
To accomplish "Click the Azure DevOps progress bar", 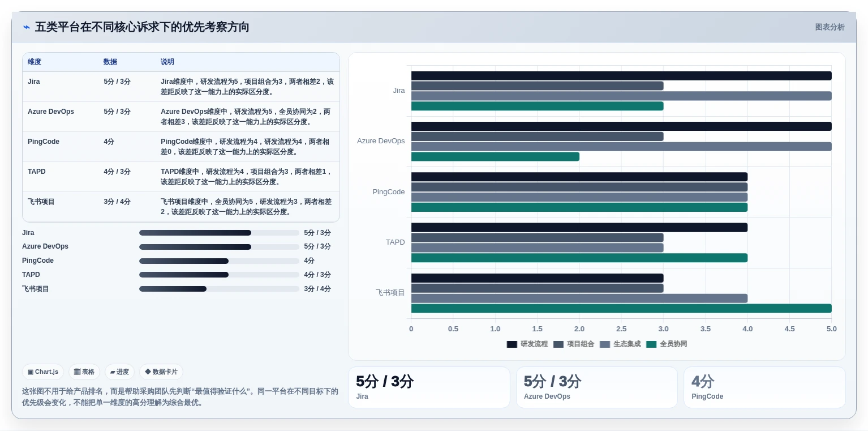I will pyautogui.click(x=219, y=247).
